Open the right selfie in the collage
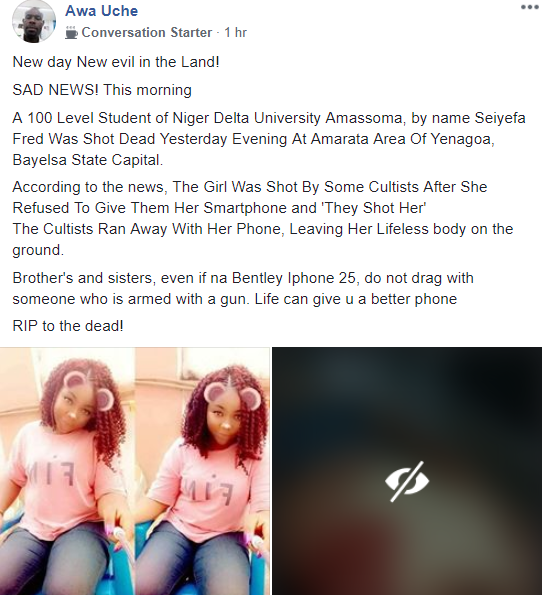The image size is (542, 595). [x=202, y=471]
